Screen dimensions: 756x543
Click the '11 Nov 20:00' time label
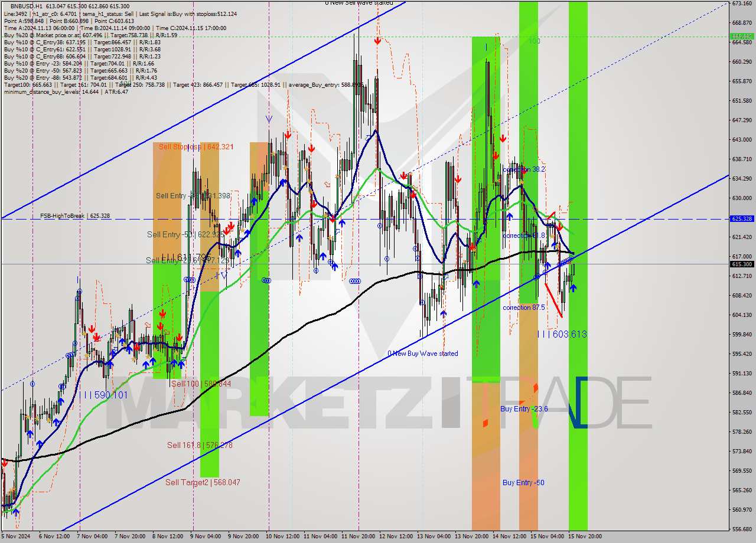tap(358, 537)
